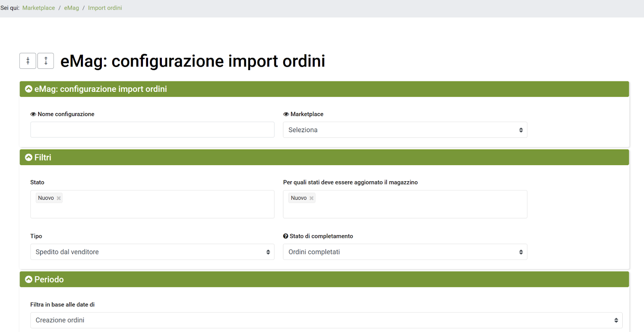Open the Stato di completamento dropdown
Image resolution: width=644 pixels, height=332 pixels.
click(x=405, y=252)
